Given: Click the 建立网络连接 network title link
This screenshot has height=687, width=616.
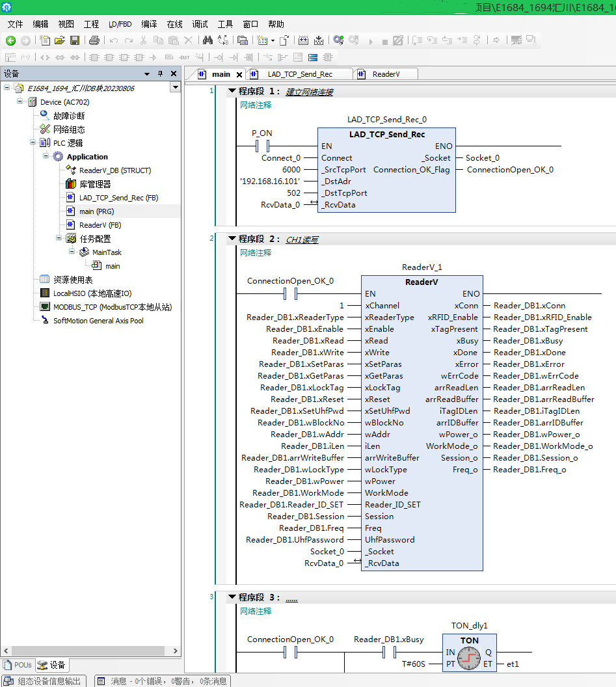Looking at the screenshot, I should tap(309, 92).
